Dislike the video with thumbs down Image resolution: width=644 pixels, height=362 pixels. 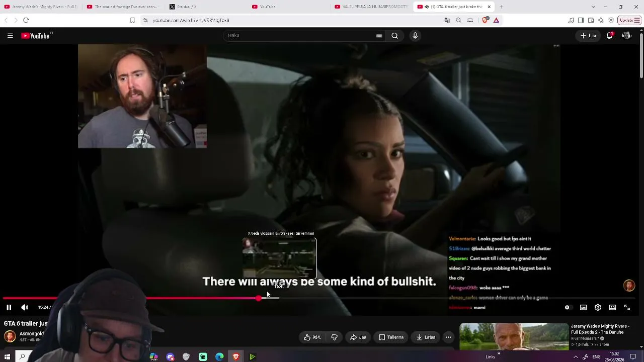pyautogui.click(x=334, y=337)
